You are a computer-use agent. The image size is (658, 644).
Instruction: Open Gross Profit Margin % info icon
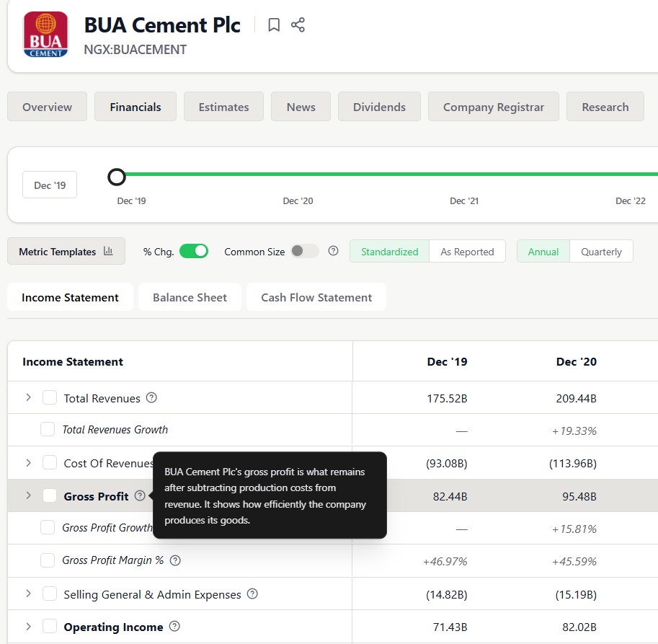175,560
